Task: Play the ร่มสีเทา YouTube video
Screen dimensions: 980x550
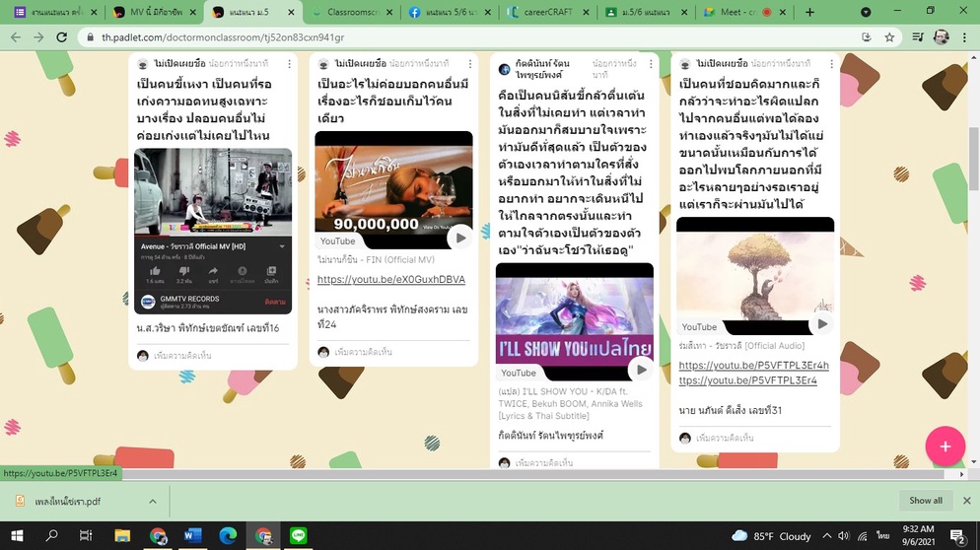Action: pyautogui.click(x=822, y=323)
